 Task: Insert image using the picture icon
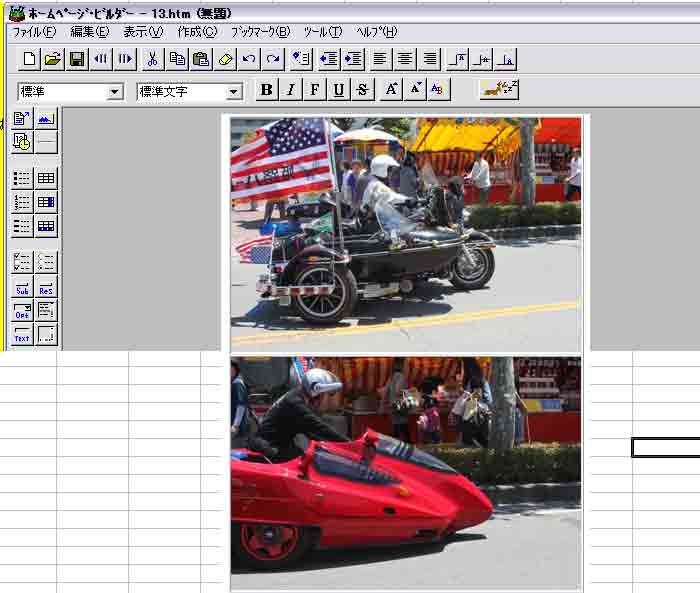click(x=46, y=119)
